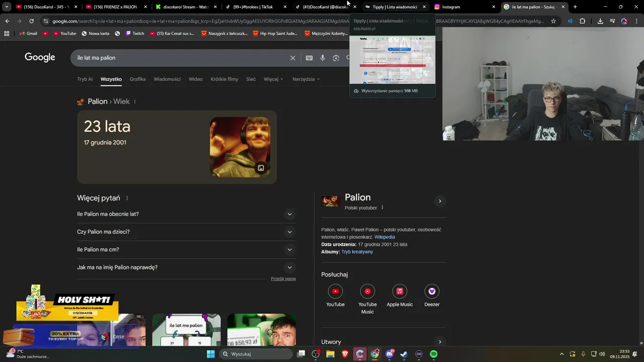Switch to the Tryb AI tab
Image resolution: width=644 pixels, height=362 pixels.
pos(85,79)
